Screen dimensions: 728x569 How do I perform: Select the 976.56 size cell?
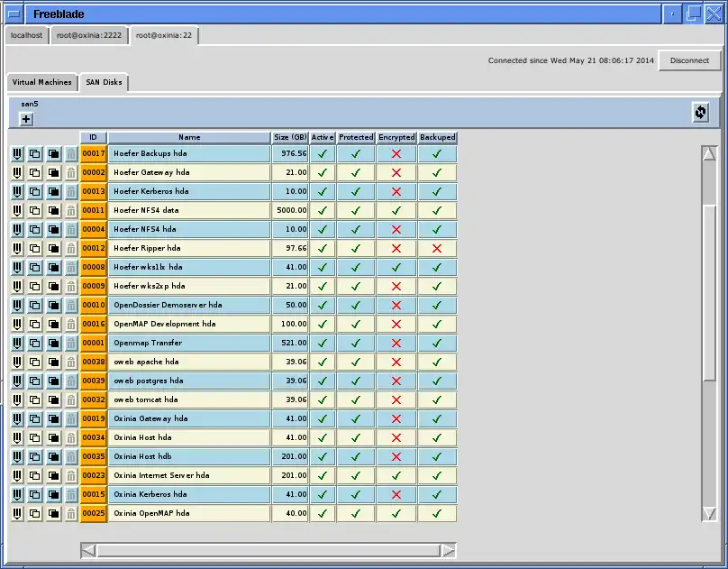(290, 153)
